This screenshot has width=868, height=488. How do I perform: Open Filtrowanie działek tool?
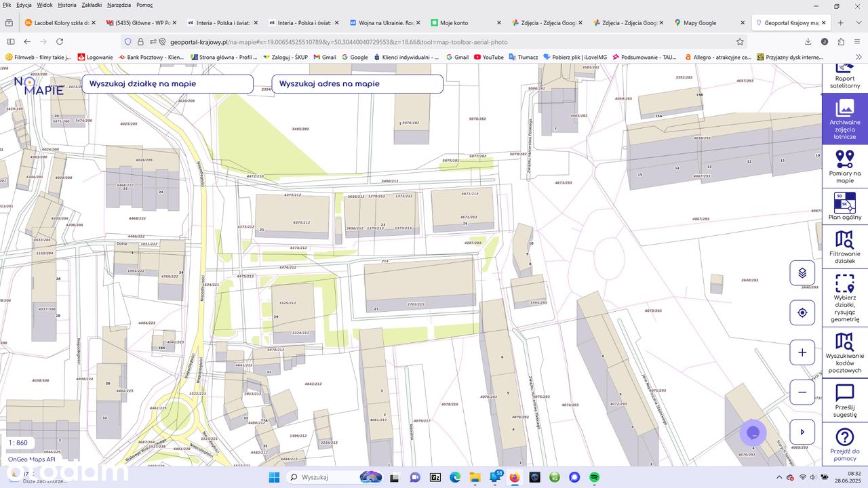click(845, 247)
